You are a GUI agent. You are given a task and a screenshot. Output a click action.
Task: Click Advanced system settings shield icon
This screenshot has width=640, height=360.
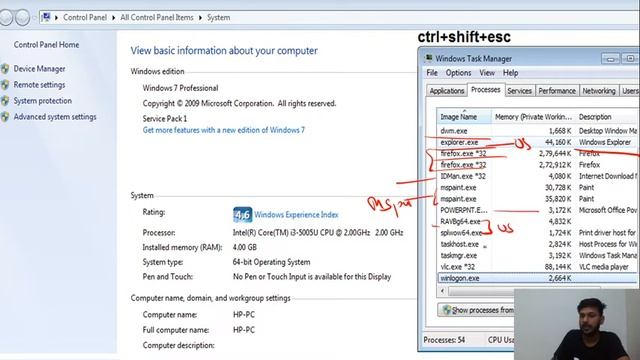(x=4, y=117)
